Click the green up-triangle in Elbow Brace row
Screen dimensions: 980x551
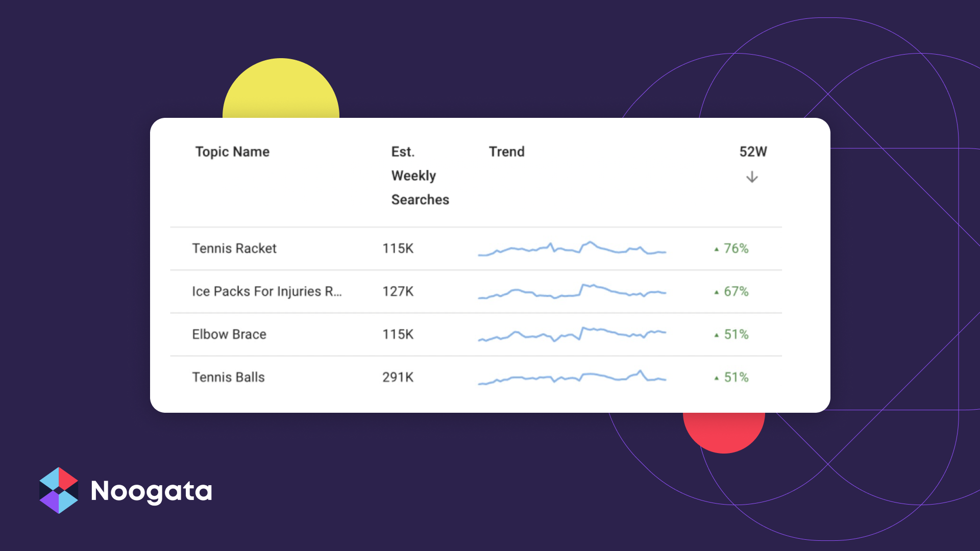[717, 335]
